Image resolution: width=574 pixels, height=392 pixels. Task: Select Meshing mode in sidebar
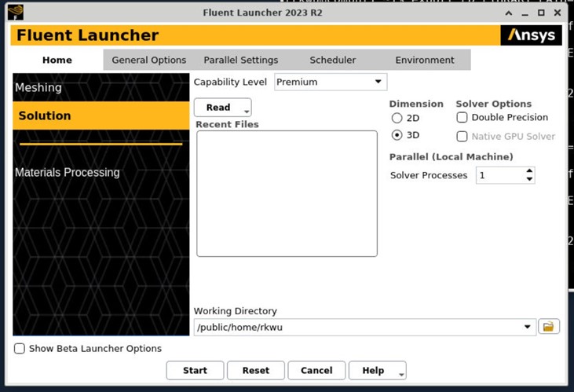(x=101, y=87)
